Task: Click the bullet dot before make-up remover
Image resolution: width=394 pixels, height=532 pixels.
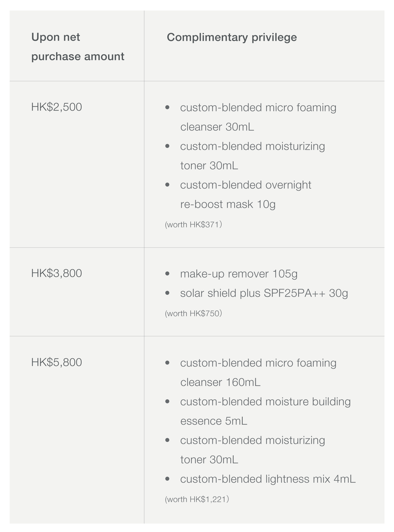Action: click(168, 273)
